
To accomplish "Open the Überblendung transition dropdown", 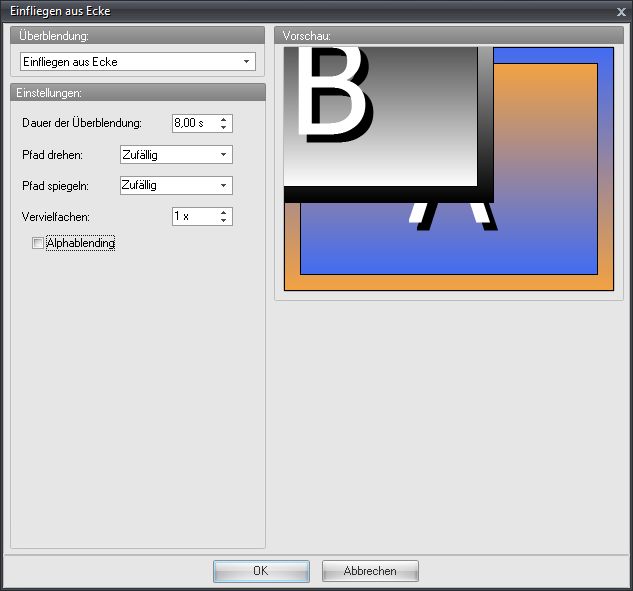I will click(x=138, y=62).
